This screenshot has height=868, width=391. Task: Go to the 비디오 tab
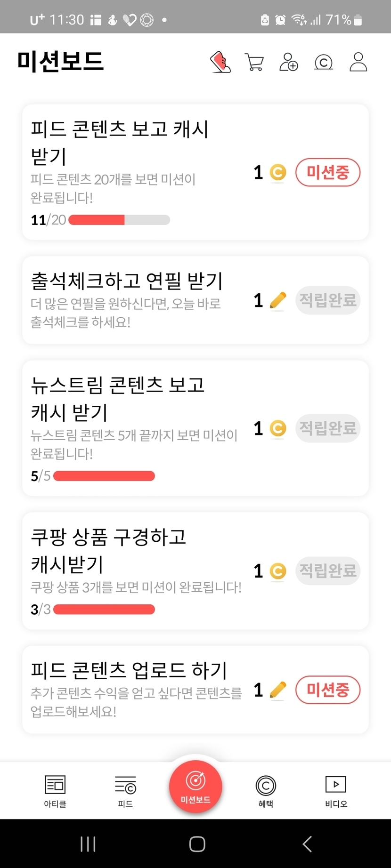coord(336,791)
